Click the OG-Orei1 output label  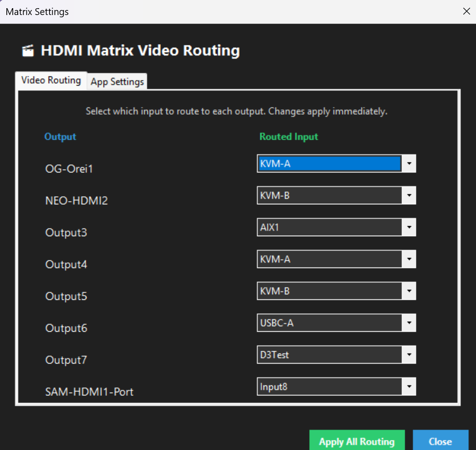tap(69, 169)
